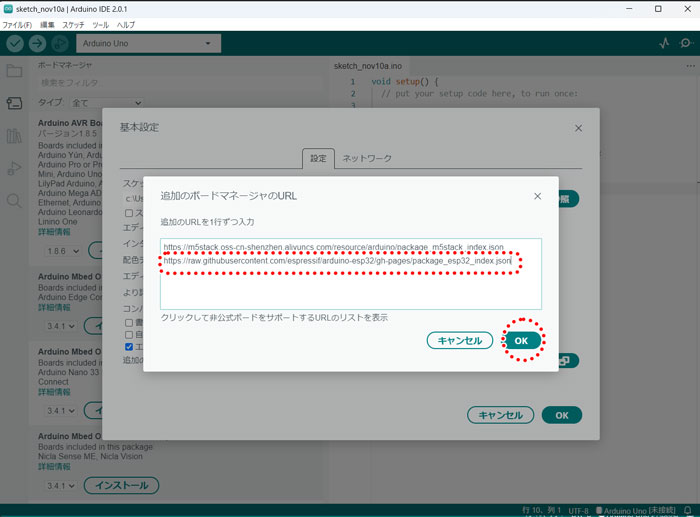Viewport: 700px width, 517px height.
Task: Open the Debug sidebar icon
Action: (x=14, y=168)
